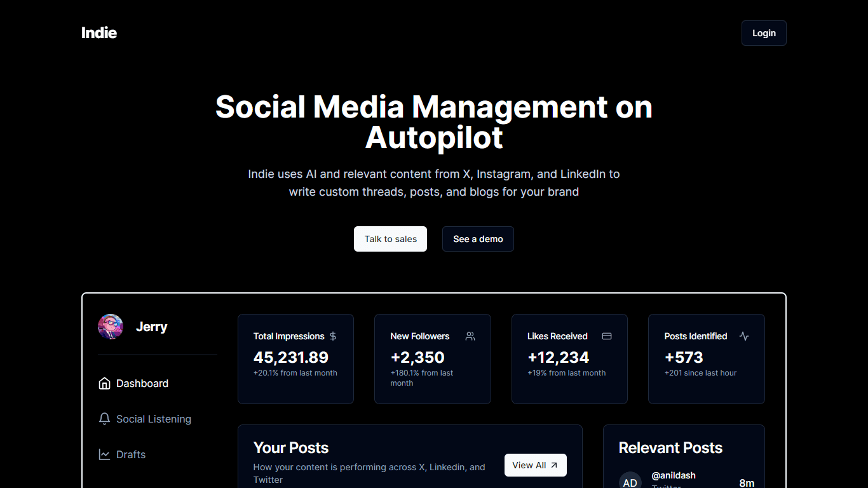868x488 pixels.
Task: Click Jerry's profile avatar
Action: (x=111, y=327)
